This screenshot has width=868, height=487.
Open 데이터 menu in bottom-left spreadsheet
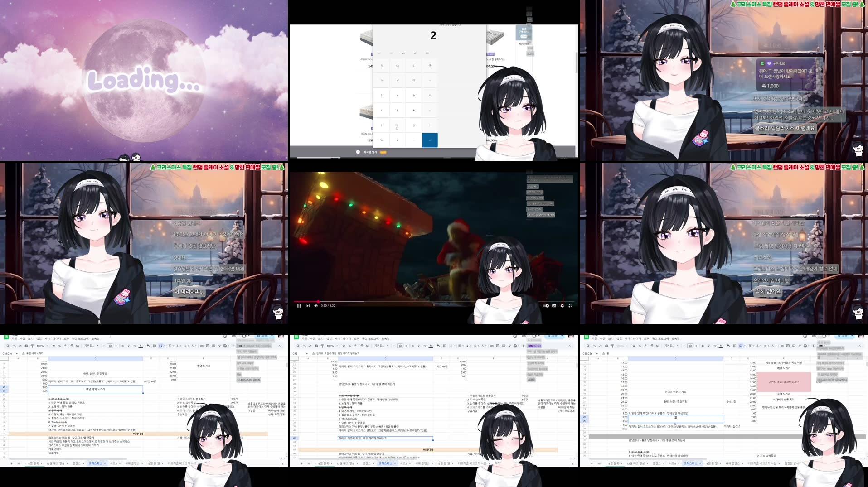pyautogui.click(x=57, y=338)
